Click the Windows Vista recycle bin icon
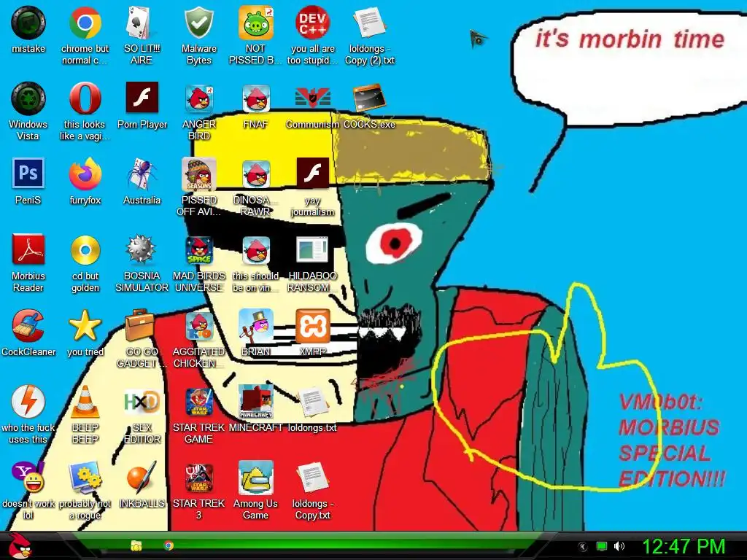Viewport: 747px width, 560px height. 28,98
